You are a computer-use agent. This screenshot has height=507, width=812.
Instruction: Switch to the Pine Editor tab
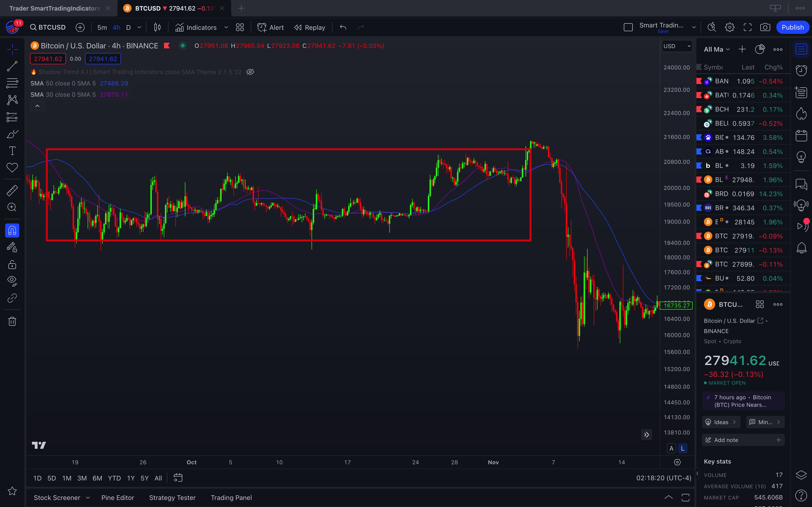click(x=117, y=498)
